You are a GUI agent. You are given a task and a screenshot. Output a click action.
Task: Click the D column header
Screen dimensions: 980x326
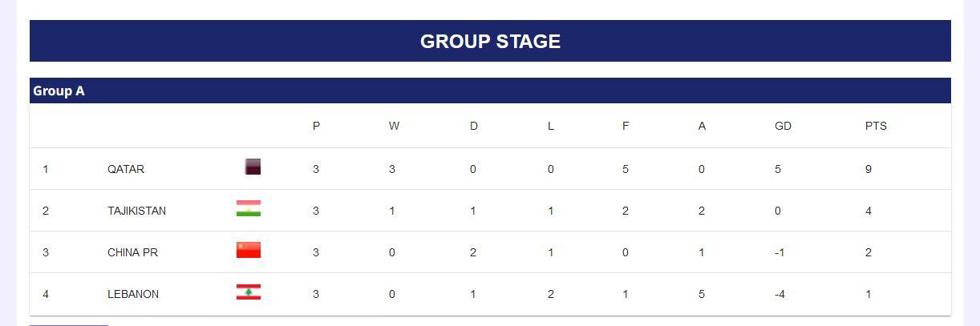coord(473,126)
